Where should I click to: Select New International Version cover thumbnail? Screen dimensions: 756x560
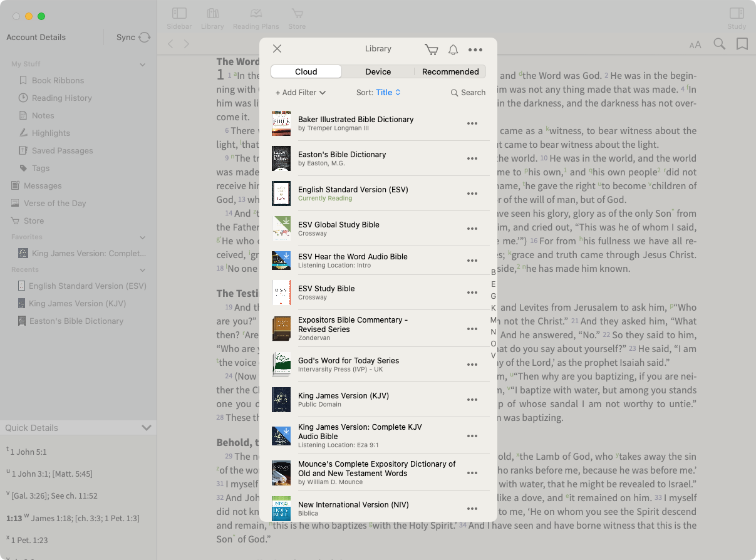(281, 509)
